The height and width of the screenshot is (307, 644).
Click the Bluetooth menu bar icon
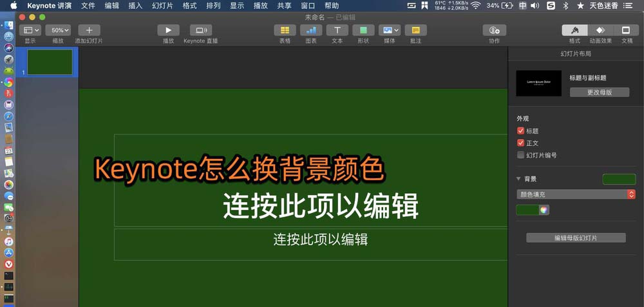pos(565,5)
